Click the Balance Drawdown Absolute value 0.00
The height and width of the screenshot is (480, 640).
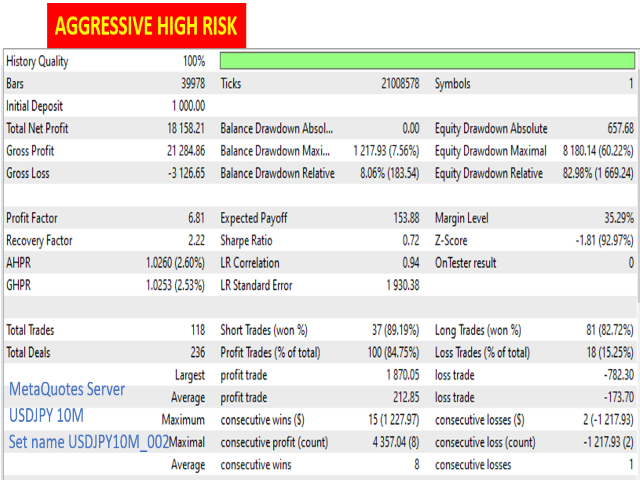click(411, 129)
